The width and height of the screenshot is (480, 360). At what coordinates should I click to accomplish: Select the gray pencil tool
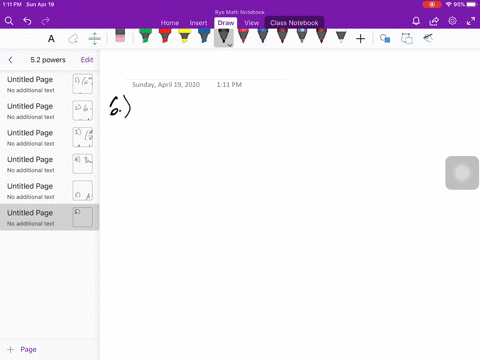click(x=341, y=37)
